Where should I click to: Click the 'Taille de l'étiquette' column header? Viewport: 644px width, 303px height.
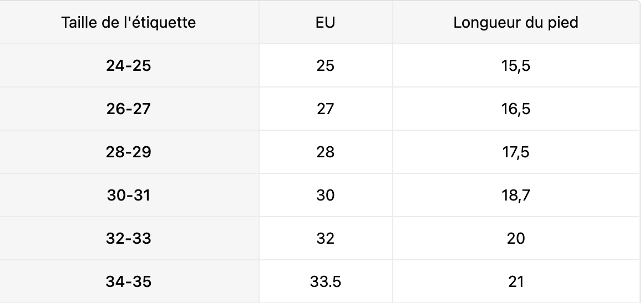tap(129, 23)
